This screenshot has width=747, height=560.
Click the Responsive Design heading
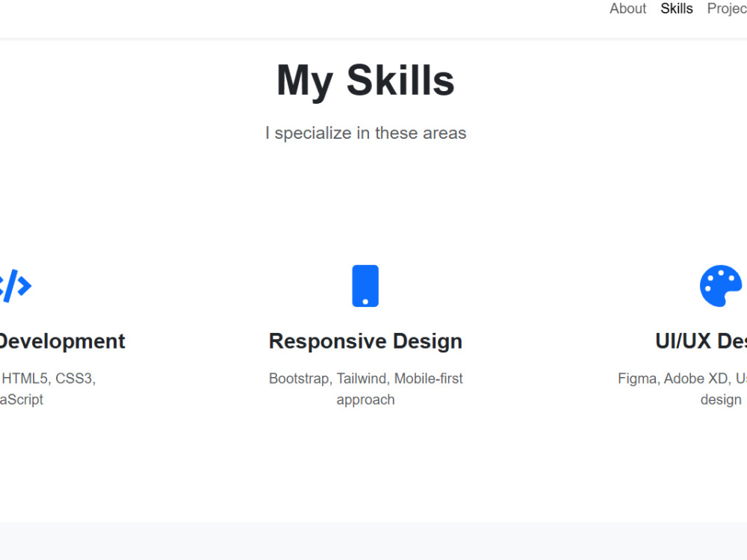[x=365, y=341]
